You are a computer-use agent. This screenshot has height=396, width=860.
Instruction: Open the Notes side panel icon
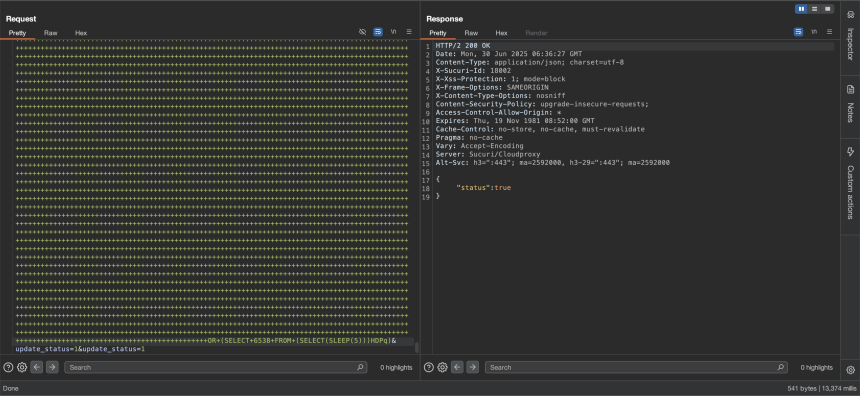[x=851, y=89]
